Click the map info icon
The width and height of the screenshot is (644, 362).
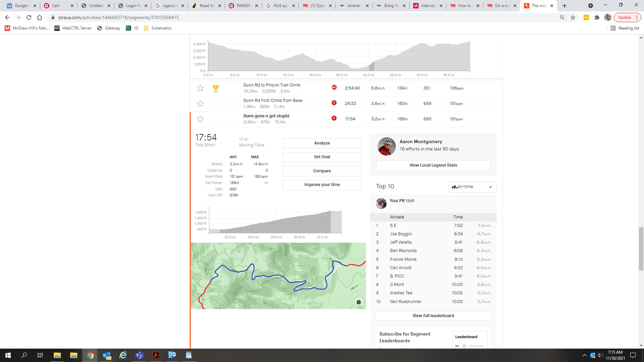(x=359, y=302)
